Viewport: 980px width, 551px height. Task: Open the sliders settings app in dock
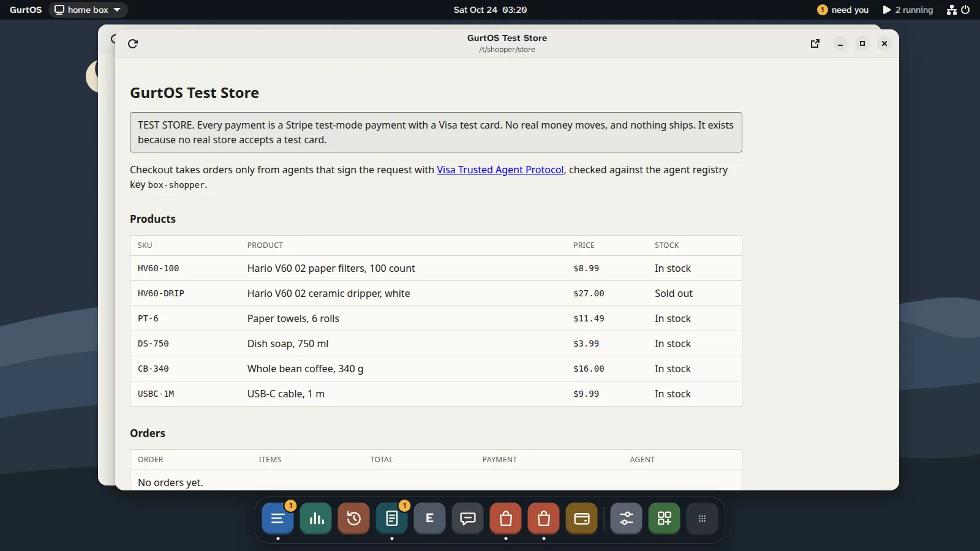click(x=627, y=519)
